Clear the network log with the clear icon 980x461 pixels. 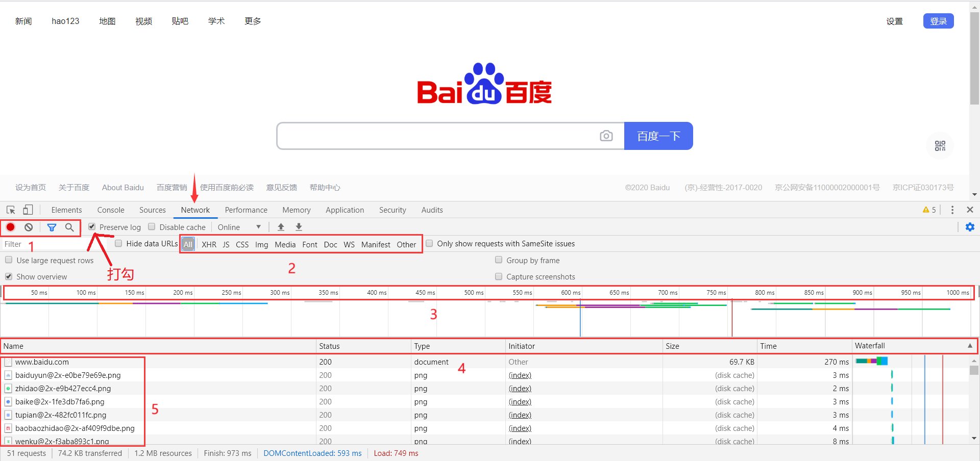coord(29,227)
